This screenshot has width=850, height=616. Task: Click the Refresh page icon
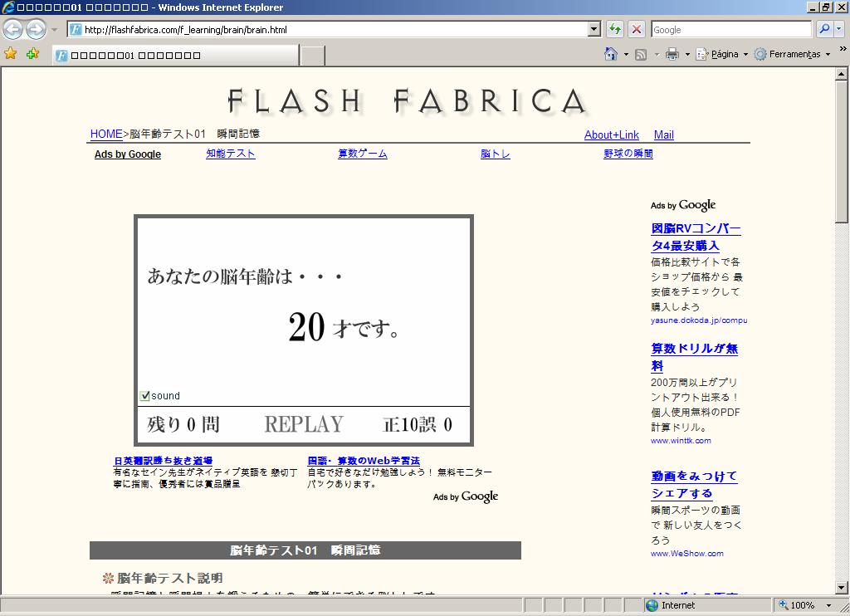tap(615, 30)
